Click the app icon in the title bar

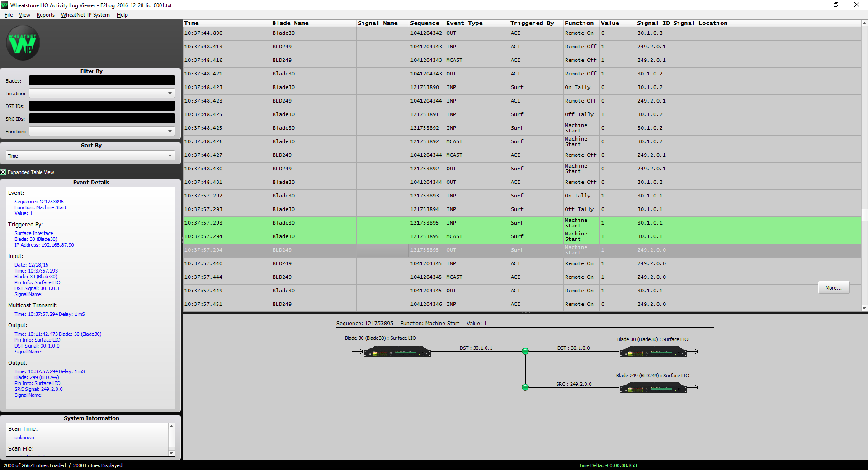[5, 5]
